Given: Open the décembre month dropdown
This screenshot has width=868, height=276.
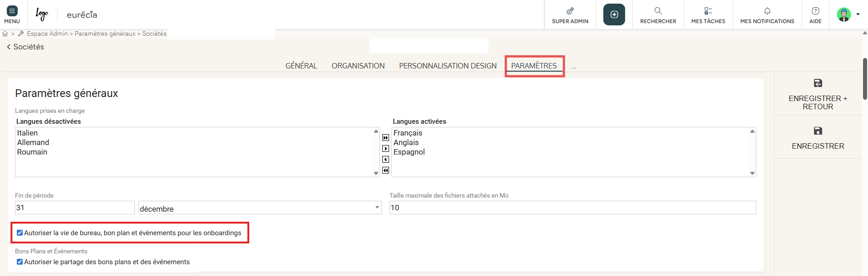Looking at the screenshot, I should (x=260, y=208).
